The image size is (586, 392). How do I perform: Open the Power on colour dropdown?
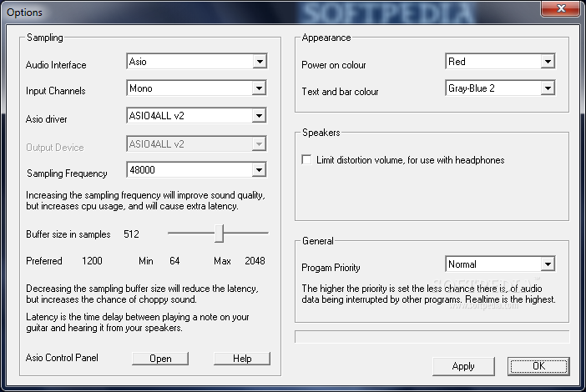point(548,62)
